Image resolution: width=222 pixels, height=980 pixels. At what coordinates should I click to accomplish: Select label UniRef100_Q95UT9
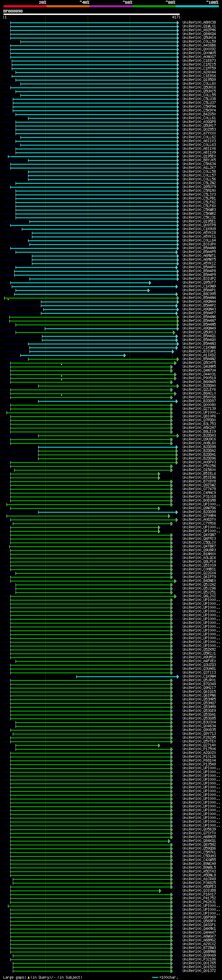(x=199, y=187)
